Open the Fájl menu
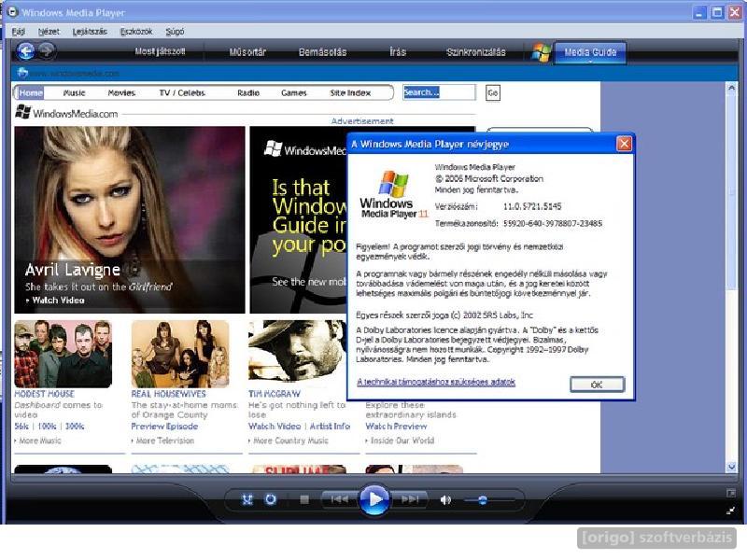 click(19, 32)
